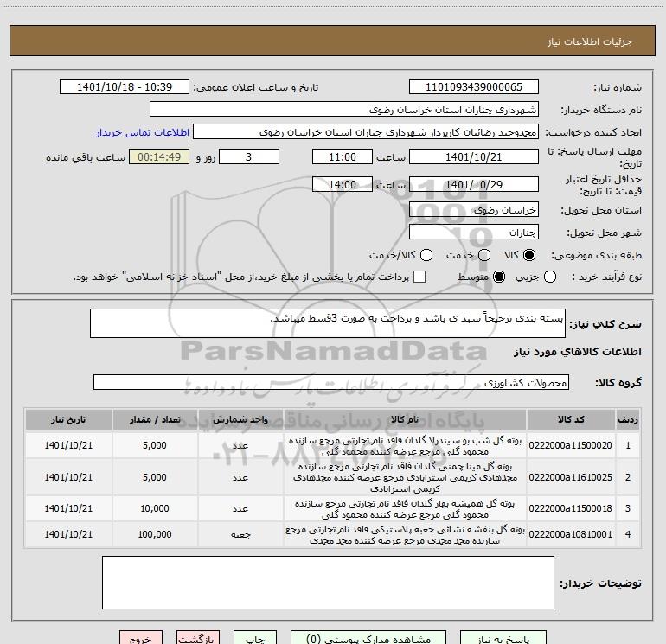Select the کالا radio button

point(529,255)
